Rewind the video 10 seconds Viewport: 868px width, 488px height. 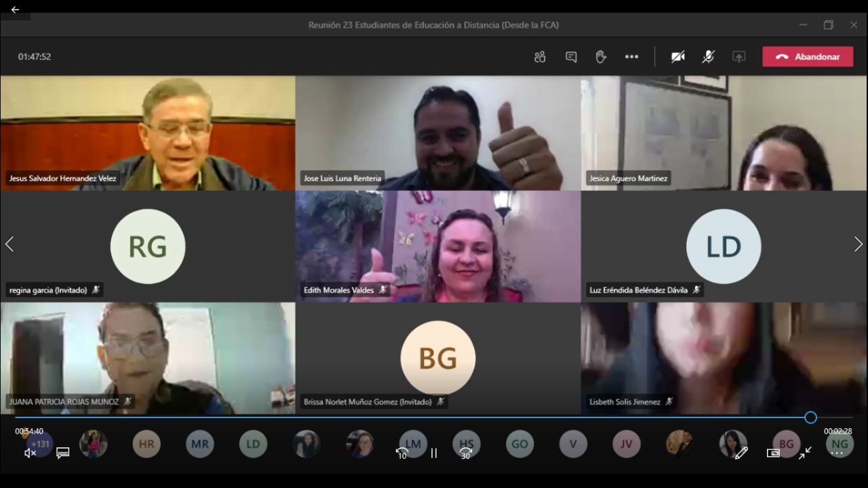point(402,453)
